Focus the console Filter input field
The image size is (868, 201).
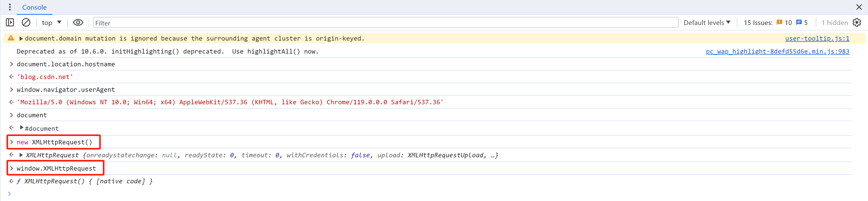point(385,23)
